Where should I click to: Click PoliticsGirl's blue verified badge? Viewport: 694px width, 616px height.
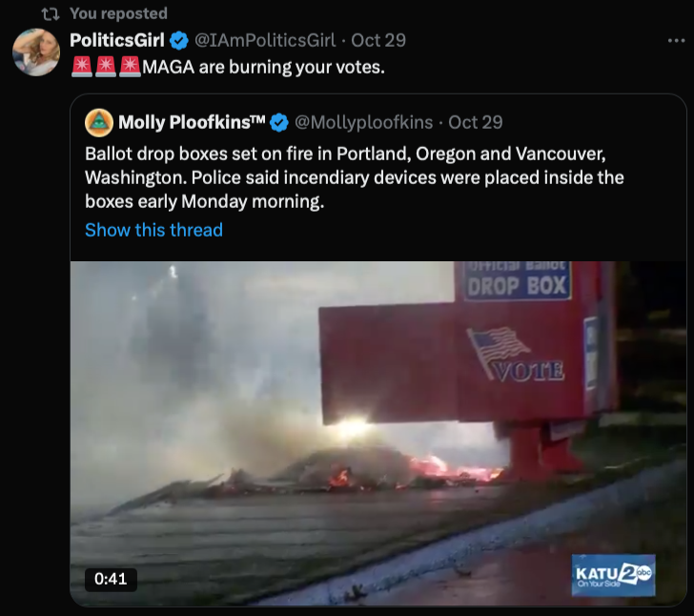179,41
